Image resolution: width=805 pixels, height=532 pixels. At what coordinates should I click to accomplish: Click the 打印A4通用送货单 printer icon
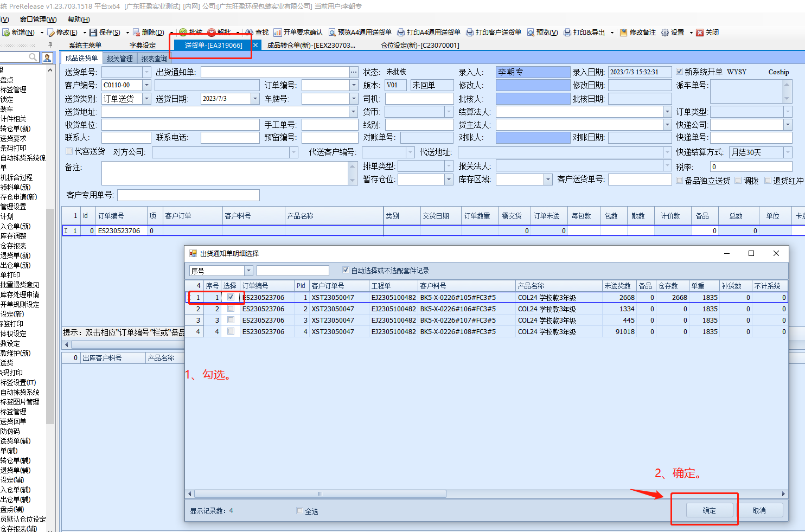(401, 33)
